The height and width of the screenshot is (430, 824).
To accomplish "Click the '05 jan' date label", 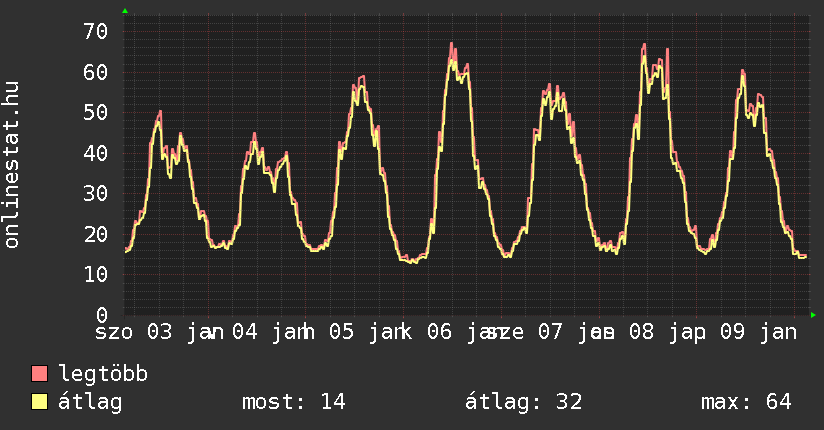I will click(367, 332).
